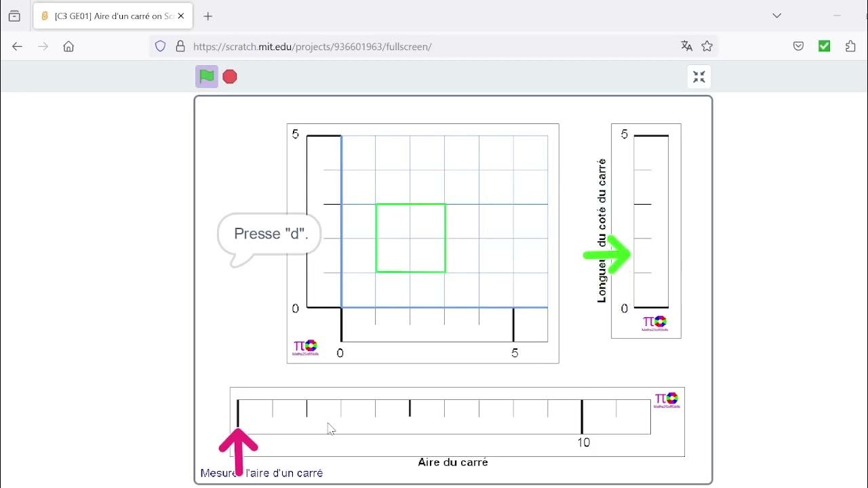Click the green checkmark extension icon
Image resolution: width=868 pixels, height=488 pixels.
(x=825, y=46)
